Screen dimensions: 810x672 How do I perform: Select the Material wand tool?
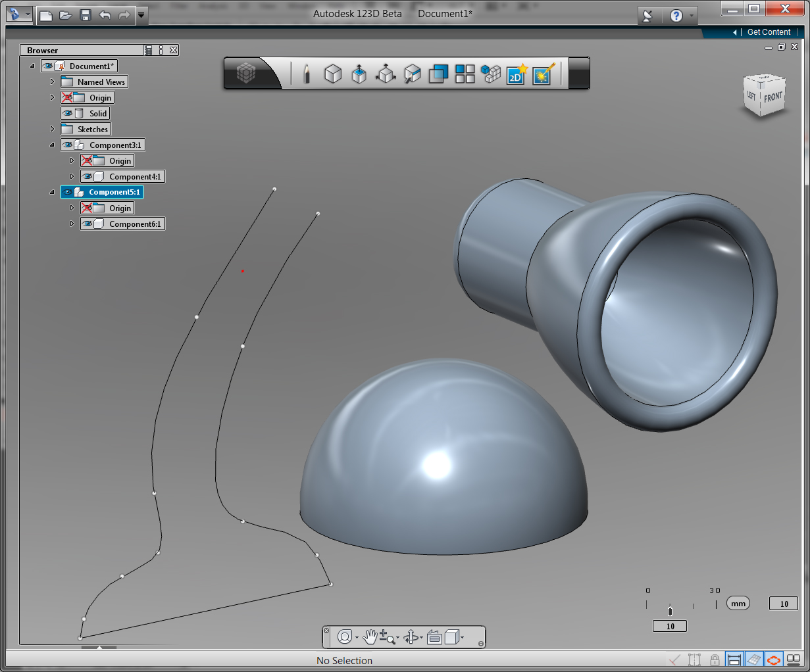click(542, 74)
